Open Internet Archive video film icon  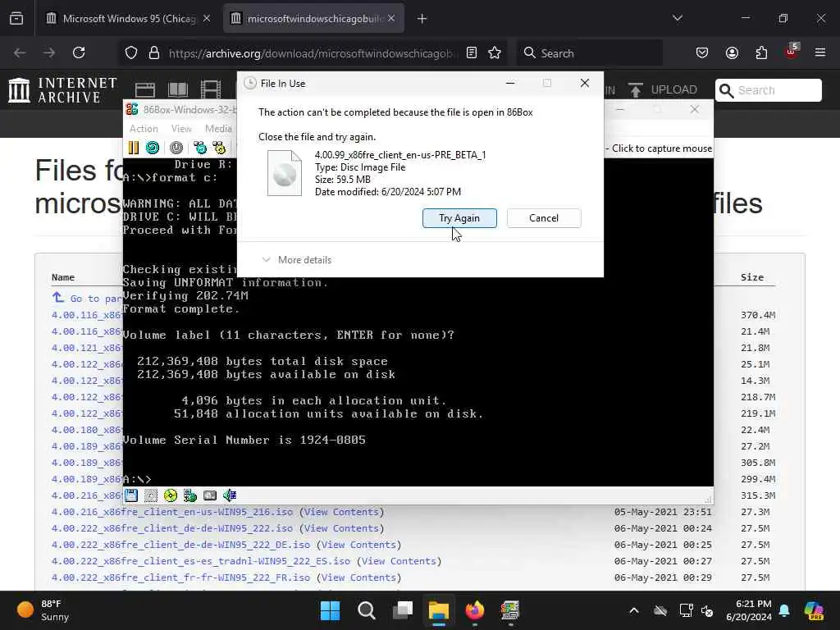tap(210, 89)
